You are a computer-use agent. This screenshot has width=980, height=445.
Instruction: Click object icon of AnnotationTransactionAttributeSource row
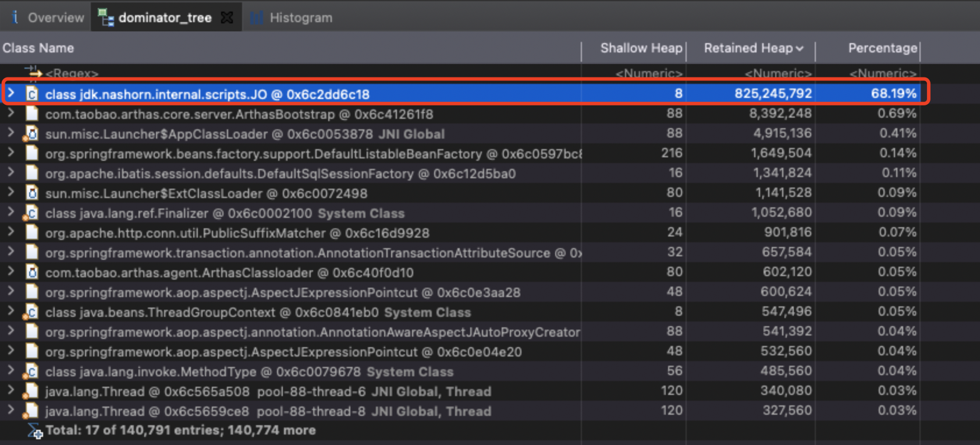32,252
